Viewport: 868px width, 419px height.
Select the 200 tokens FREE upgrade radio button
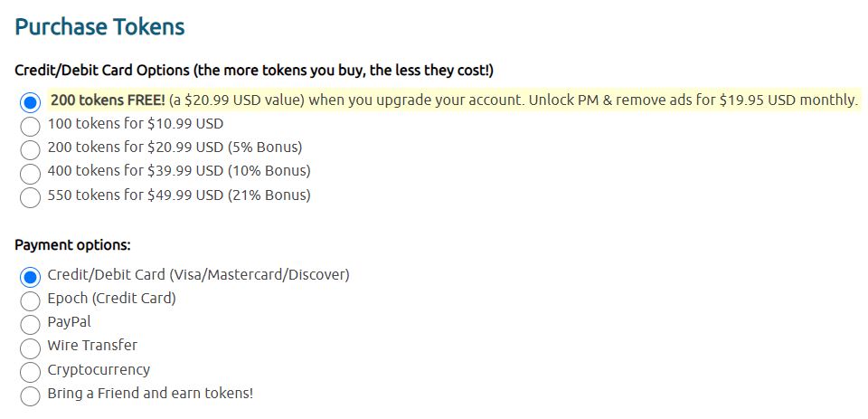coord(31,101)
